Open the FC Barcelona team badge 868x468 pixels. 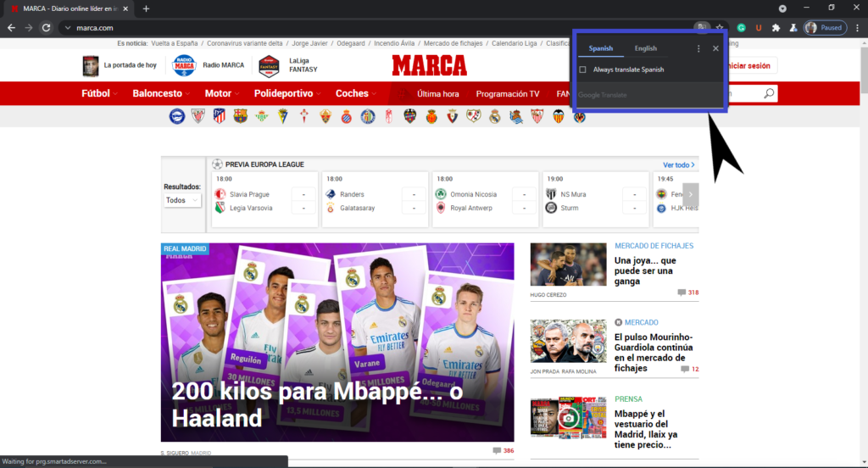pos(240,116)
